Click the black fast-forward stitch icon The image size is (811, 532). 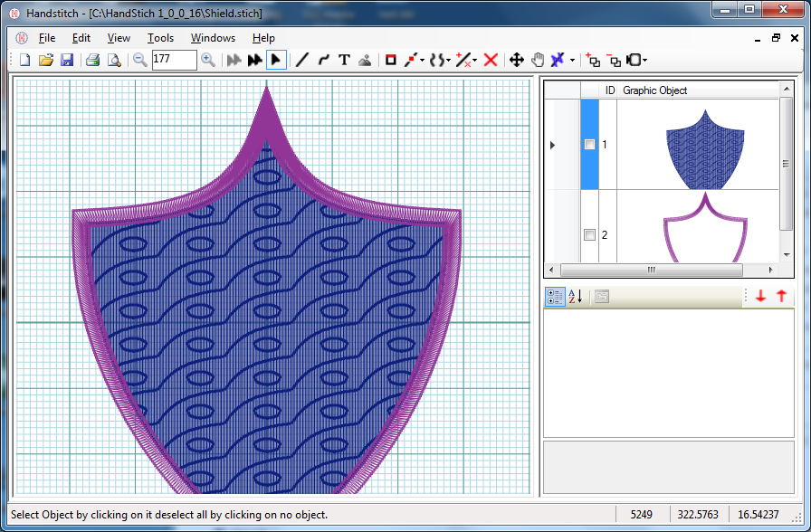click(x=254, y=60)
